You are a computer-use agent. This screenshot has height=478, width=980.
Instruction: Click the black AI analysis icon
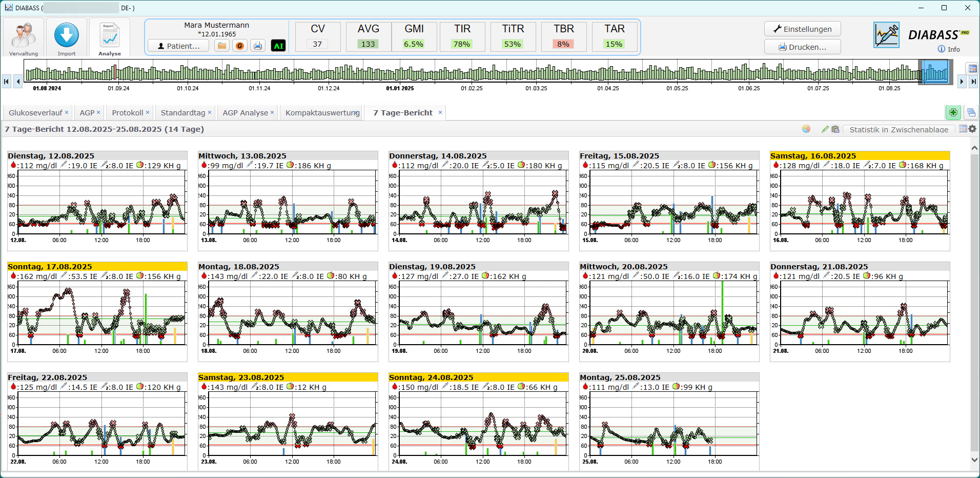click(278, 46)
